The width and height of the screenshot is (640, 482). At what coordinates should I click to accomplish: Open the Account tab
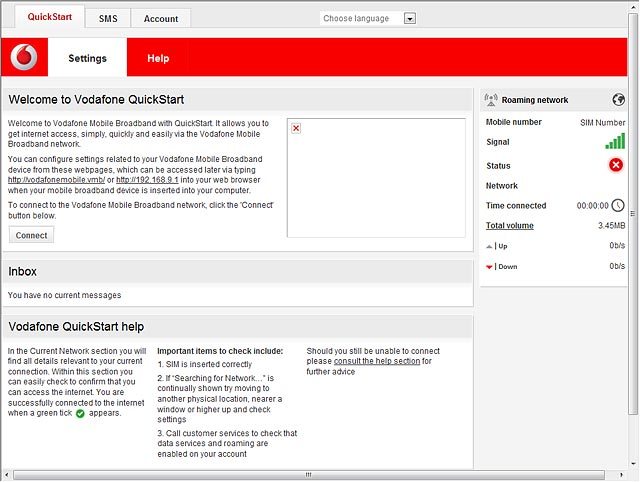[x=161, y=19]
